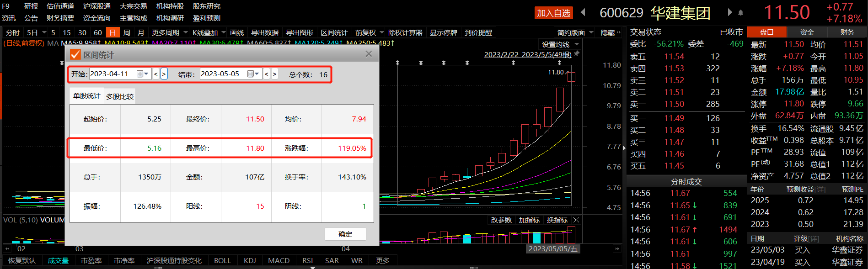The height and width of the screenshot is (269, 868).
Task: Move start date forward one step
Action: pyautogui.click(x=164, y=74)
